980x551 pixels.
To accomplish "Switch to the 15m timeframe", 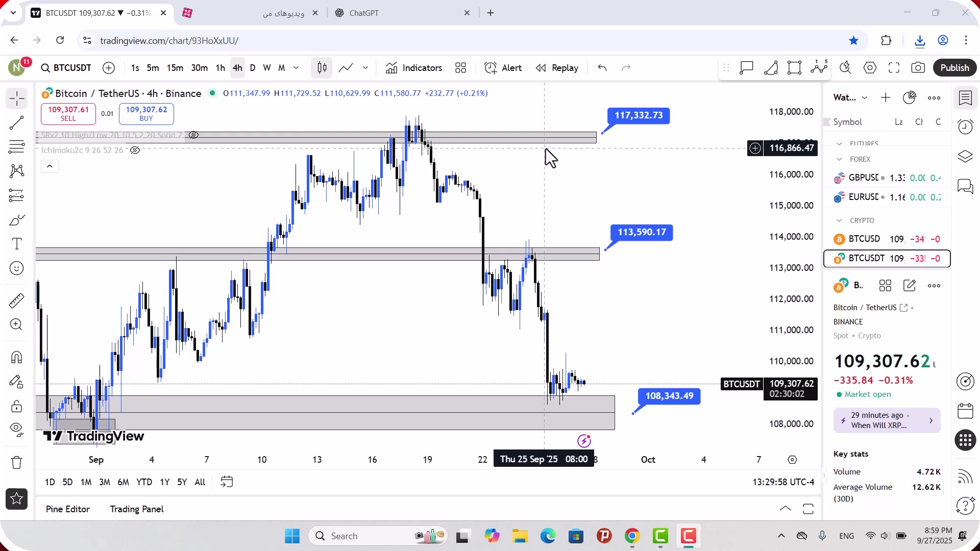I will pos(175,68).
